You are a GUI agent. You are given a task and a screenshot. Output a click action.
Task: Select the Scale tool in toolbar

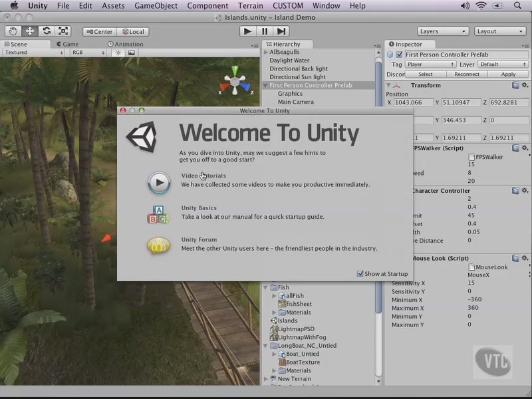(x=63, y=31)
